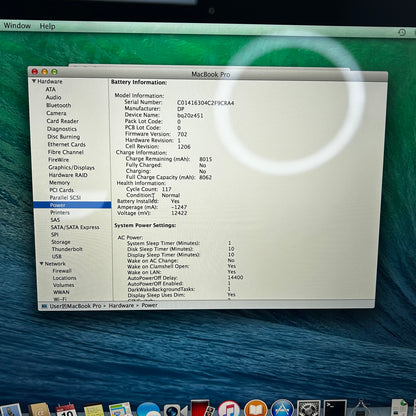Launch Terminal from the dock
416x416 pixels.
click(335, 408)
